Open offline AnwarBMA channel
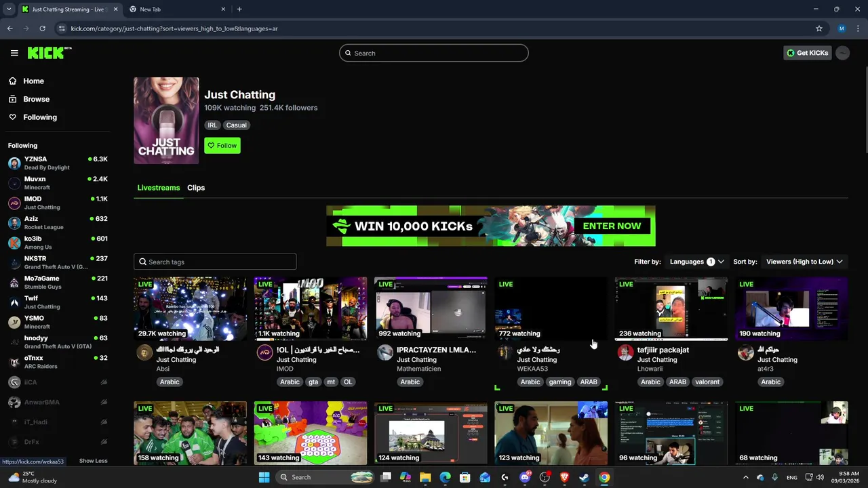Screen dimensions: 868x488 click(x=58, y=402)
